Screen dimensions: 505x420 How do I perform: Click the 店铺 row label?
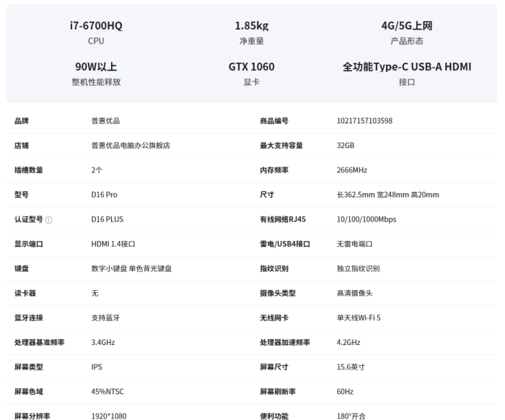click(x=22, y=146)
